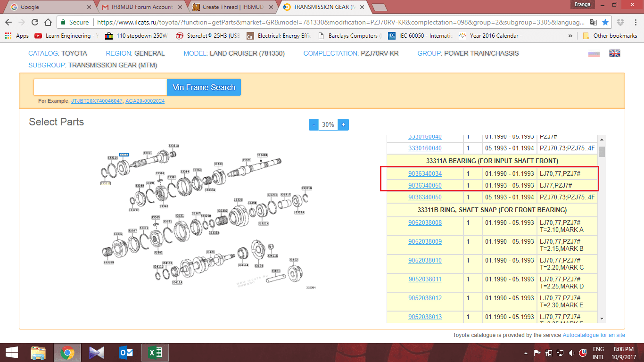This screenshot has height=362, width=644.
Task: Open the translate page icon in address bar
Action: click(x=594, y=22)
